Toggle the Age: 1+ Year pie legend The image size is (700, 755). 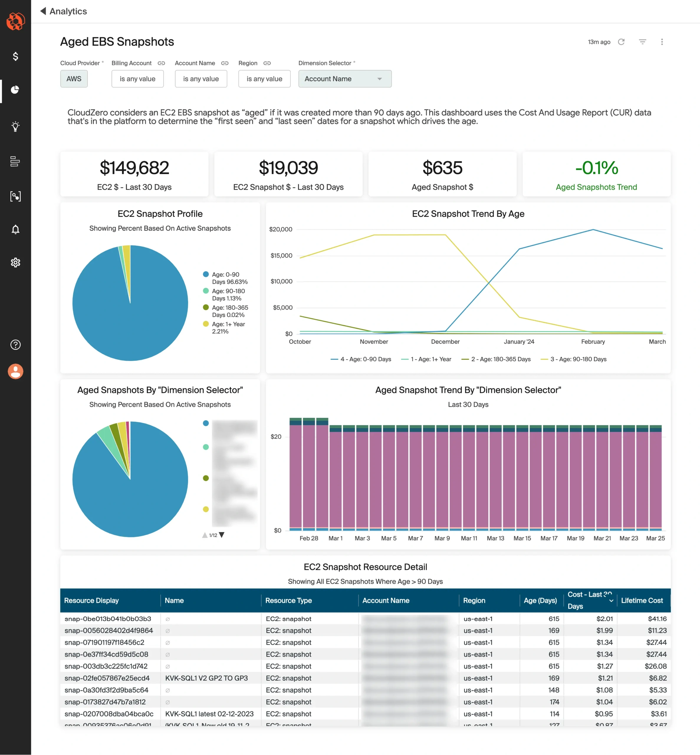(224, 328)
